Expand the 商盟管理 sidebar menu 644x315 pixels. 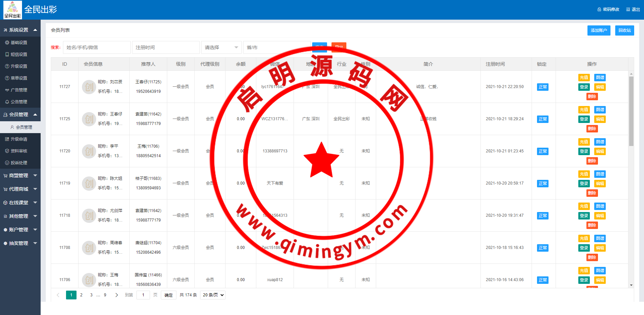tap(20, 175)
